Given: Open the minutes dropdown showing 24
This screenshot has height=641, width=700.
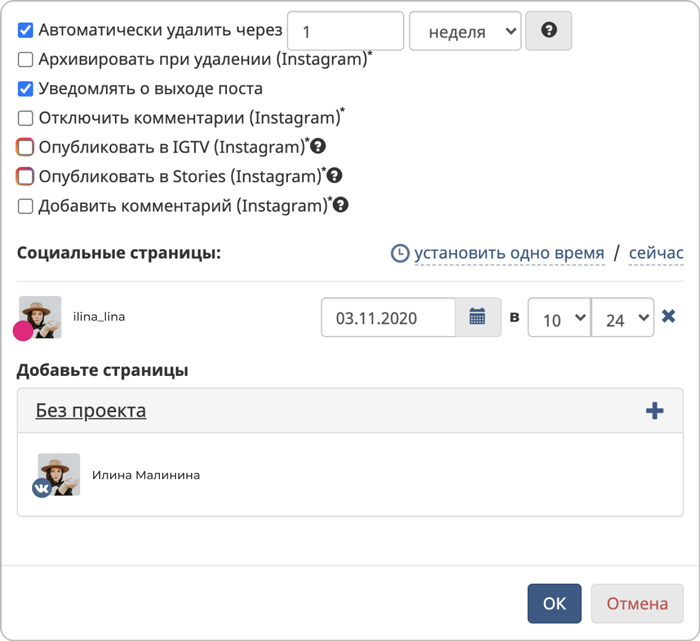Looking at the screenshot, I should (622, 319).
